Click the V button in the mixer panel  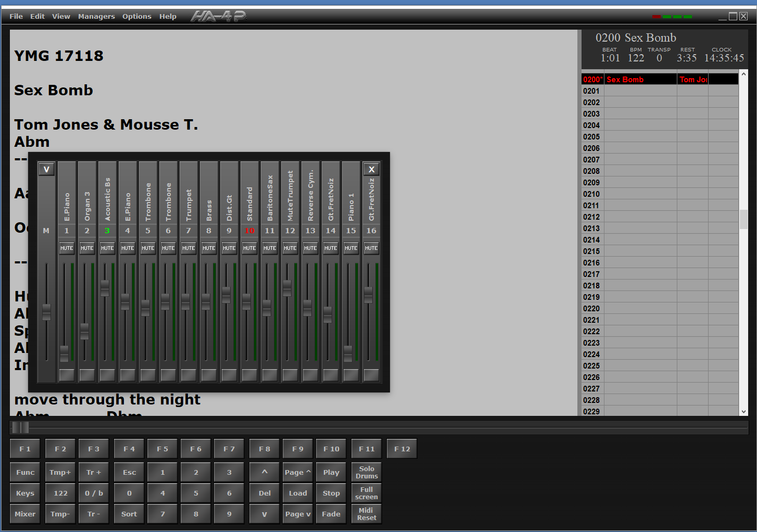pyautogui.click(x=46, y=169)
